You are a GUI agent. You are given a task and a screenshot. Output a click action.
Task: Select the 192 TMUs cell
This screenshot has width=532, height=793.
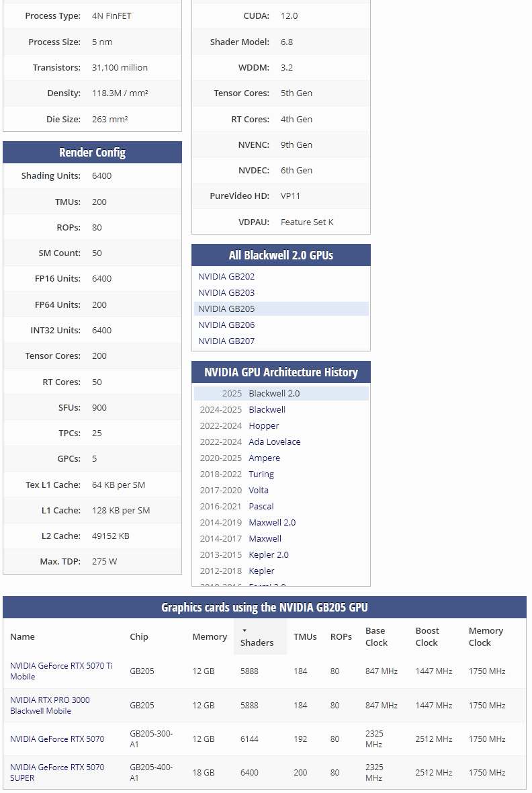pyautogui.click(x=300, y=739)
